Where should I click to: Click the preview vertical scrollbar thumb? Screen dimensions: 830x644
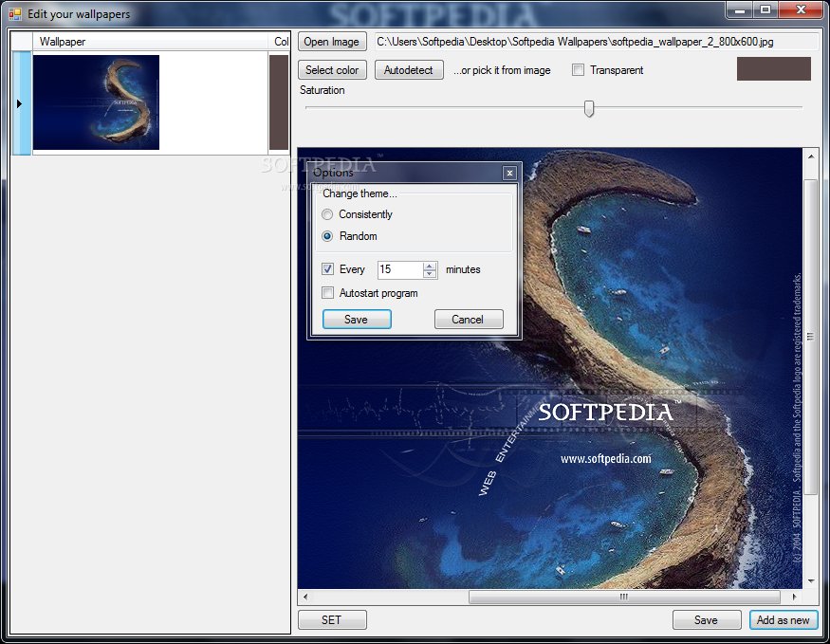coord(810,337)
